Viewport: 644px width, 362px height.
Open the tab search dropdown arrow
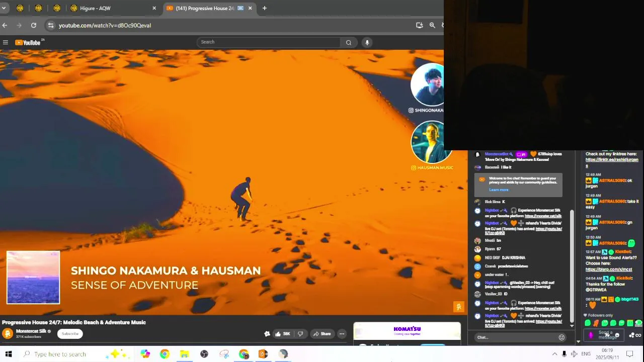4,8
